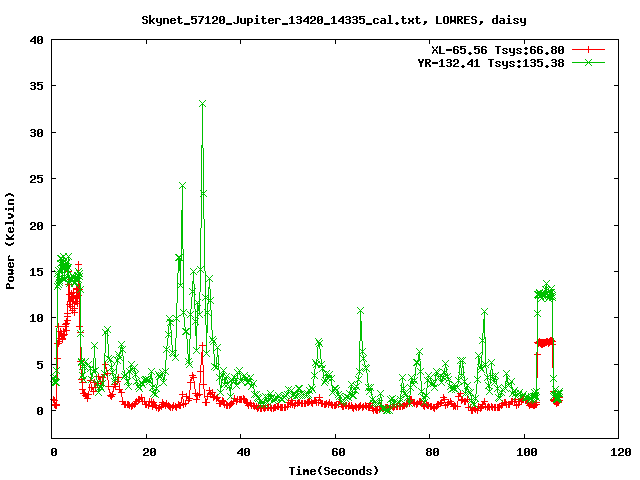640x480 pixels.
Task: Click the x-axis tick label 100
Action: point(527,452)
